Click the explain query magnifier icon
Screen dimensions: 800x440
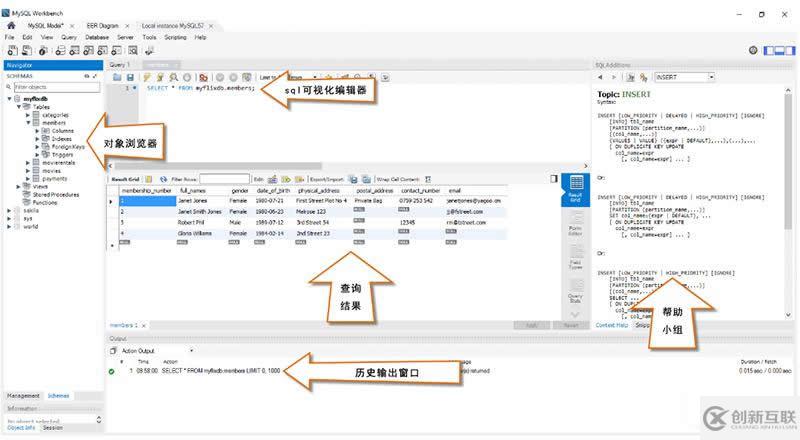click(173, 78)
